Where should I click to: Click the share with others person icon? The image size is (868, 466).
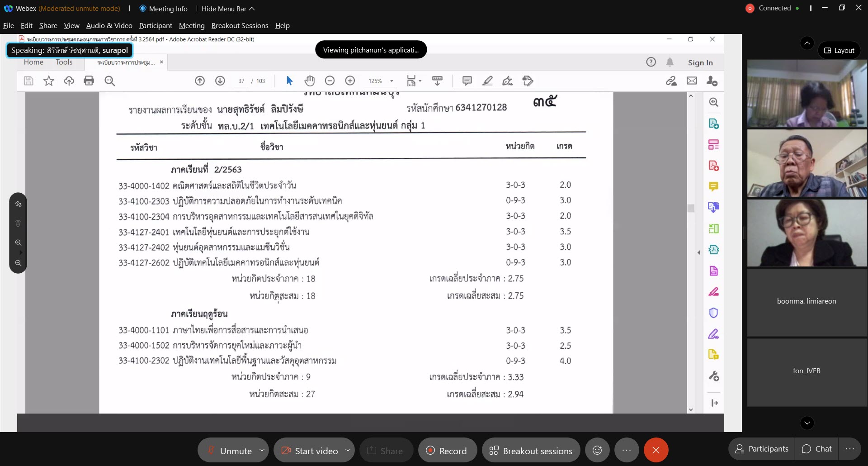pos(712,81)
